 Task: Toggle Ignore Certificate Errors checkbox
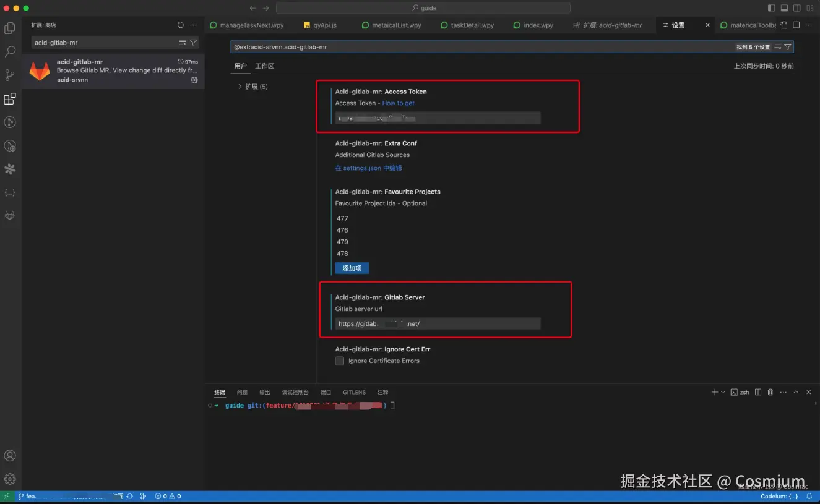point(340,361)
